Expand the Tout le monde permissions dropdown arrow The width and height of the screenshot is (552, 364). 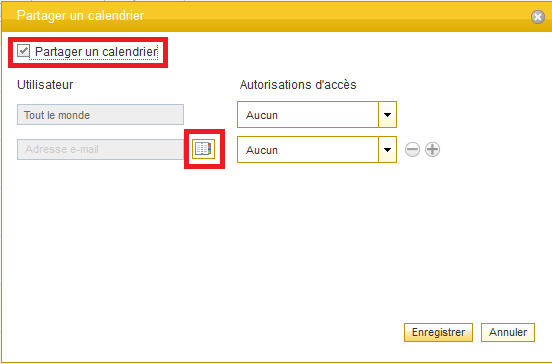388,115
